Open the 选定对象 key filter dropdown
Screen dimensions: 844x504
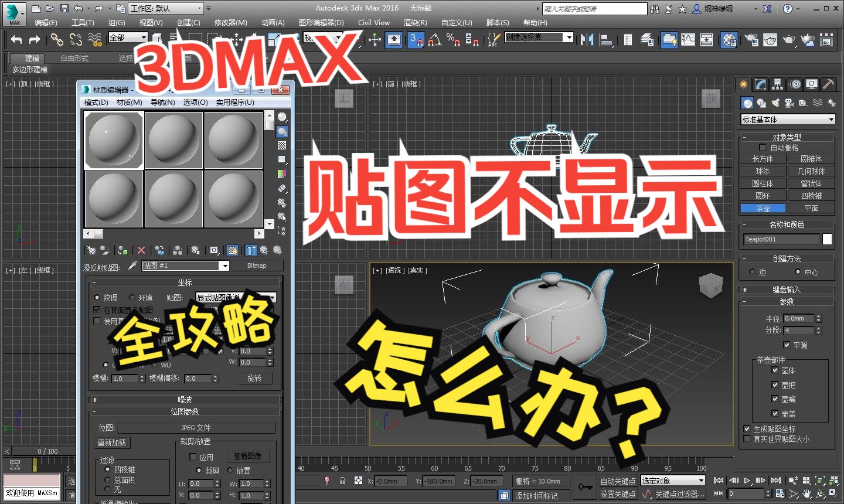pyautogui.click(x=672, y=481)
